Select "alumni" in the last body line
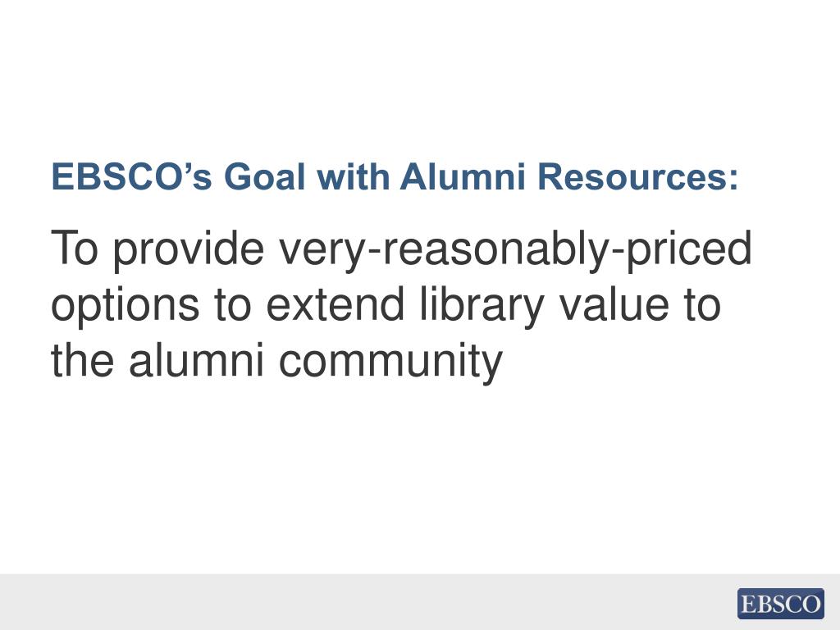Image resolution: width=840 pixels, height=630 pixels. coord(196,359)
